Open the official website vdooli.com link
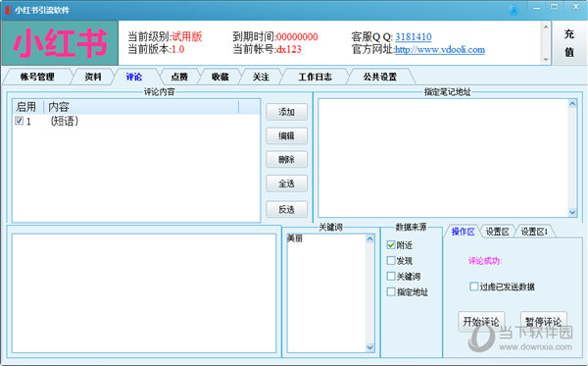The height and width of the screenshot is (366, 588). pyautogui.click(x=440, y=49)
